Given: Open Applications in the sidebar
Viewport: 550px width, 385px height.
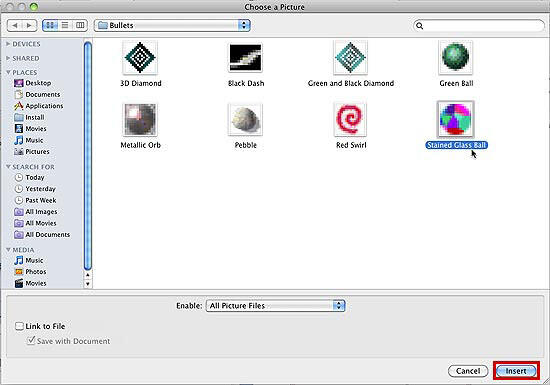Looking at the screenshot, I should pyautogui.click(x=39, y=106).
